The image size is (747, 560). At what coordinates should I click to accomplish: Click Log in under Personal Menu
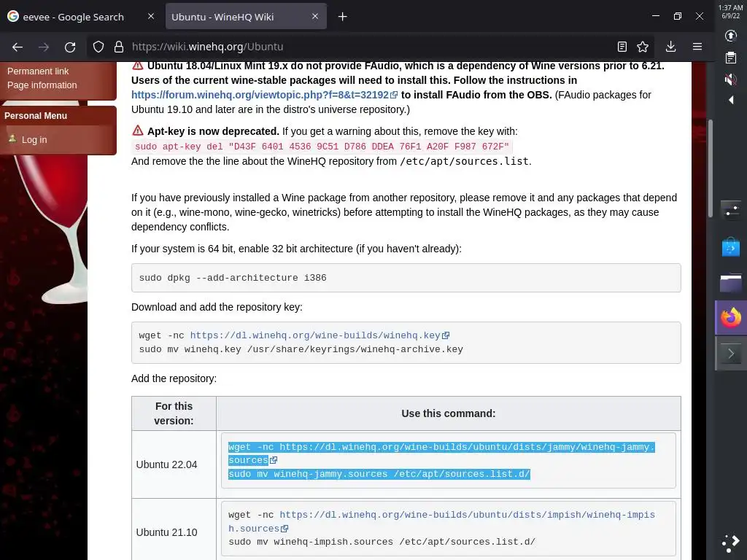(34, 139)
